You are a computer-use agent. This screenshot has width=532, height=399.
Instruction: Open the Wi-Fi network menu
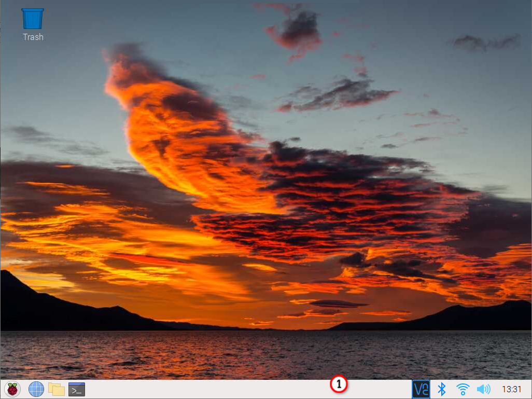tap(463, 389)
